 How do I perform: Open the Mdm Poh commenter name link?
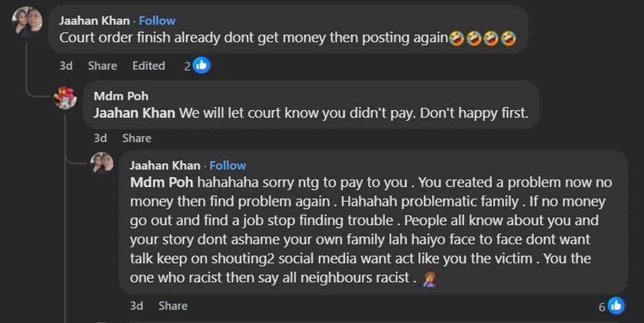121,96
